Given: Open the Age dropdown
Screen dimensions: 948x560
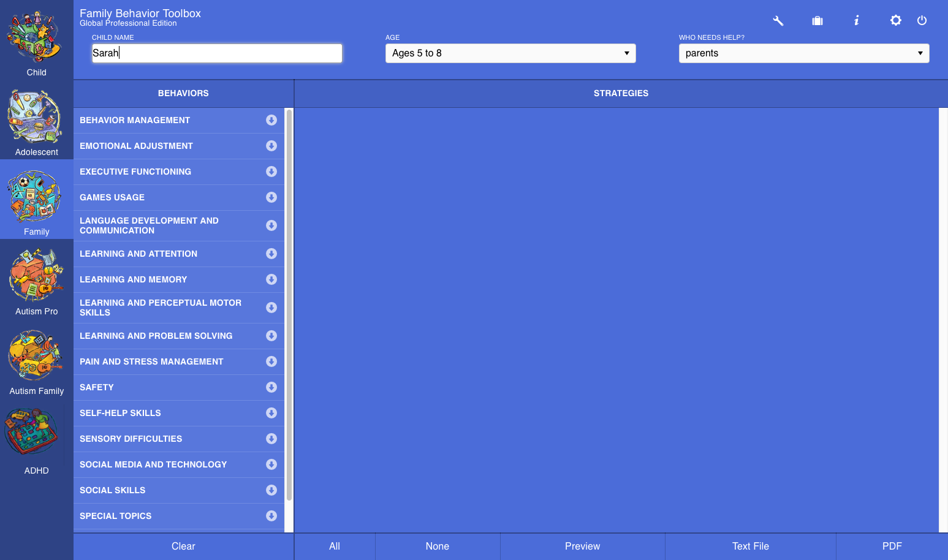Looking at the screenshot, I should click(510, 53).
